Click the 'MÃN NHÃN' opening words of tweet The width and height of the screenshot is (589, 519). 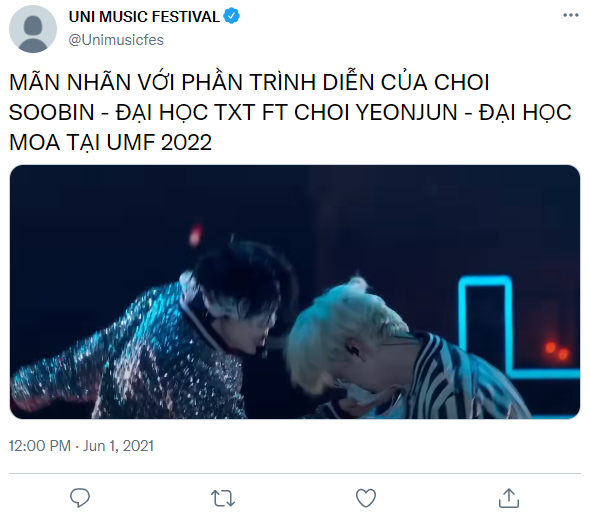70,82
